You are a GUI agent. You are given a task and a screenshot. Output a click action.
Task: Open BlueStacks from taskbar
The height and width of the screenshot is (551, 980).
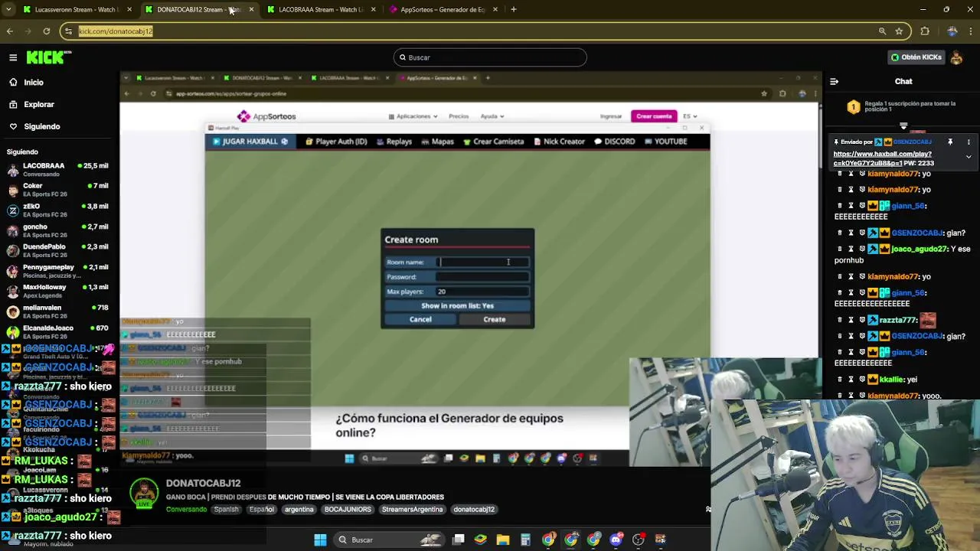[480, 540]
